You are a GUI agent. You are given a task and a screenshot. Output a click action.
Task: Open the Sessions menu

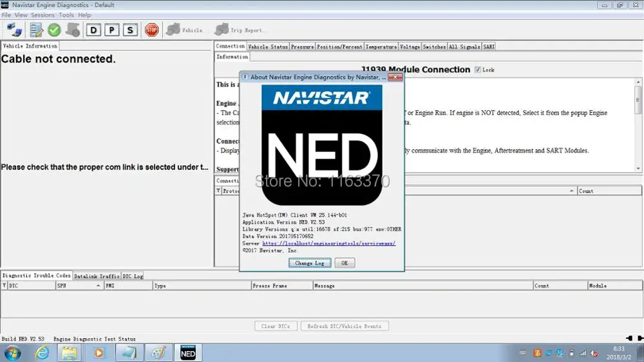(x=43, y=15)
